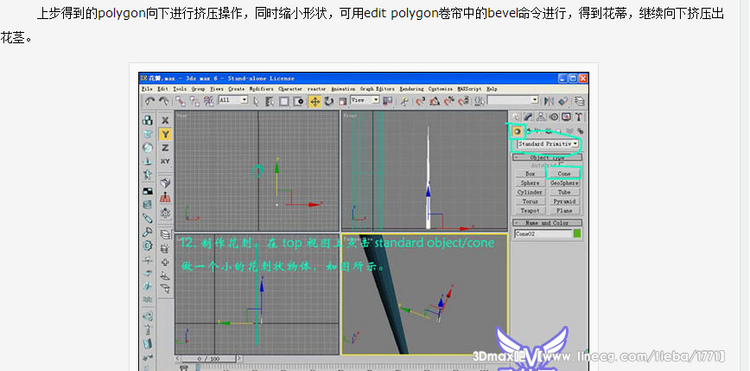Open the Modifiers menu
The width and height of the screenshot is (750, 371).
click(261, 89)
